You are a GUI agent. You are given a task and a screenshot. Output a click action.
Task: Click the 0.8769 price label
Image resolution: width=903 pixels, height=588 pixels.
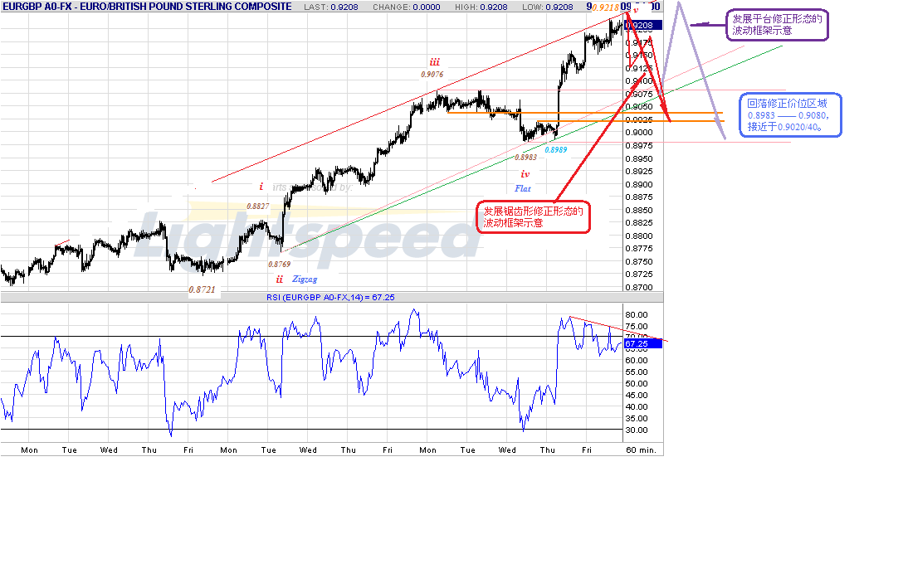(x=280, y=264)
